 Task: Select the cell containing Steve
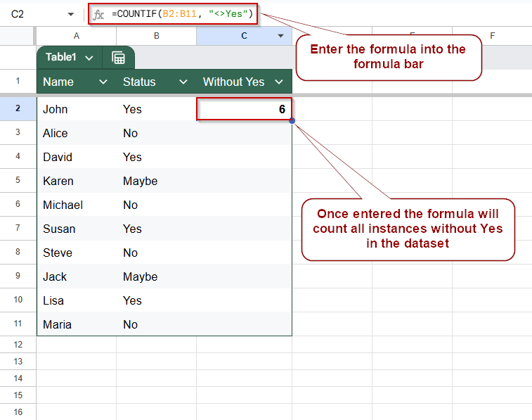77,253
